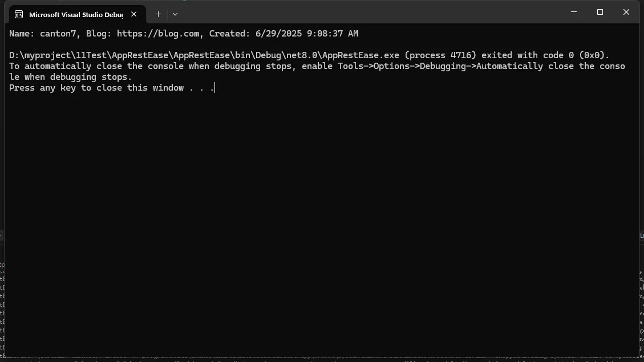Close the Microsoft Visual Studio Debug tab

click(134, 14)
